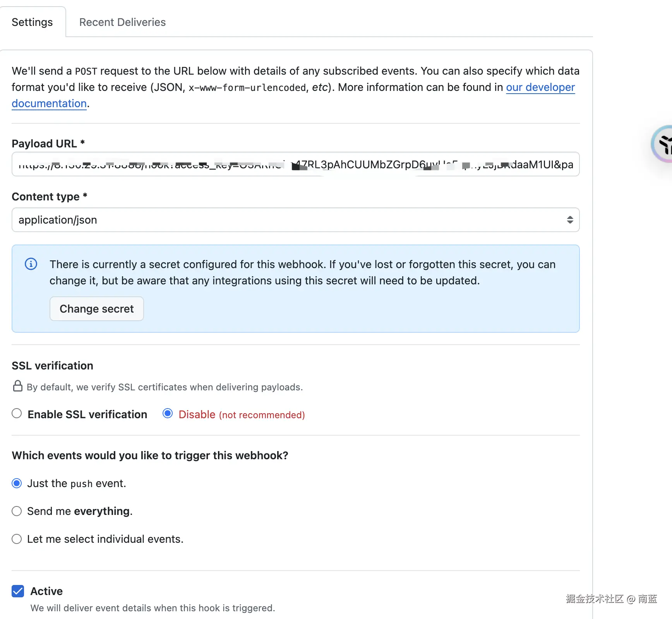The height and width of the screenshot is (619, 672).
Task: Open the Settings tab
Action: coord(32,22)
